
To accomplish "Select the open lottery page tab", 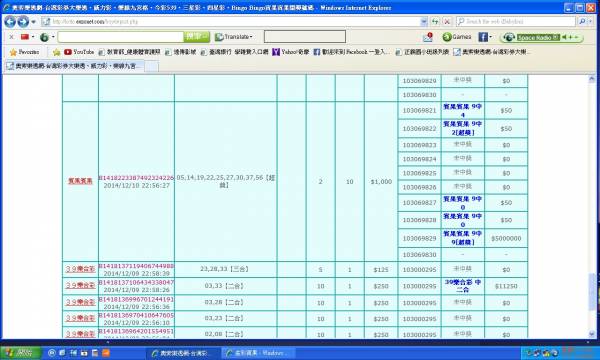I will tap(74, 66).
